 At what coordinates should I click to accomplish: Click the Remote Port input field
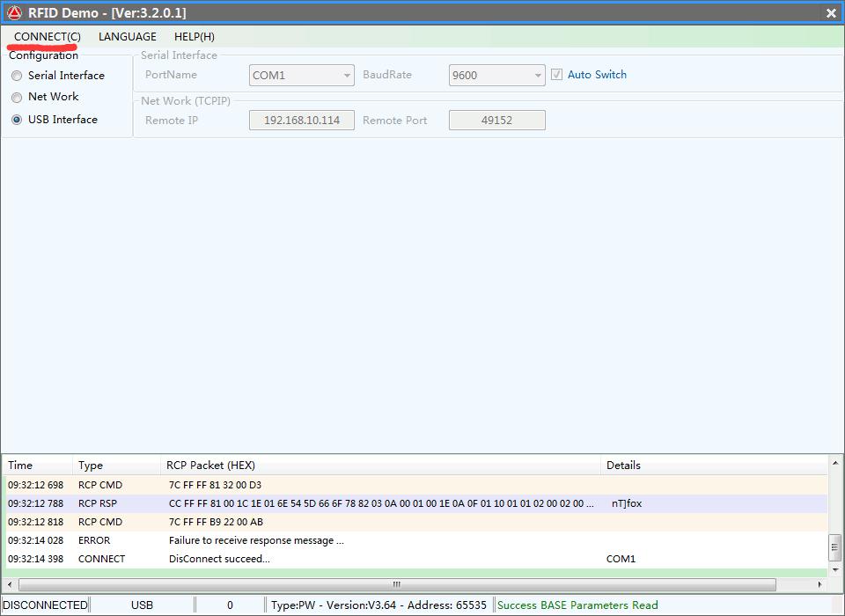tap(497, 120)
